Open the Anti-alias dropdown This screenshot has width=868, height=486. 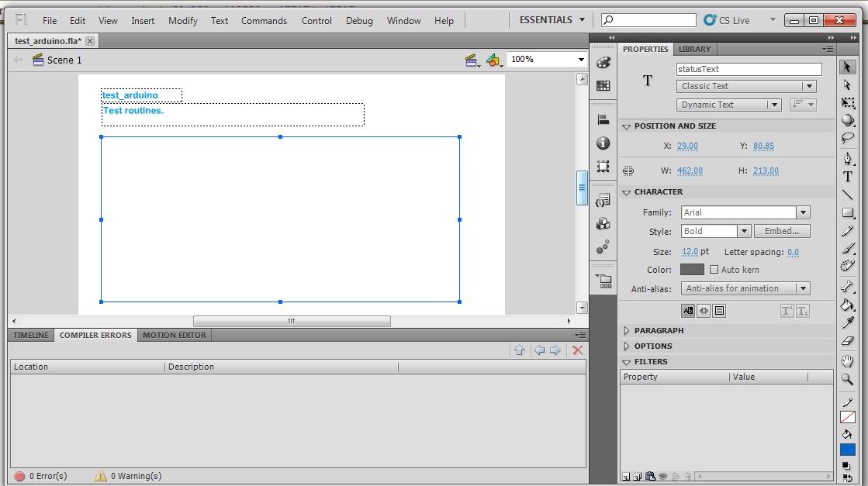point(745,288)
